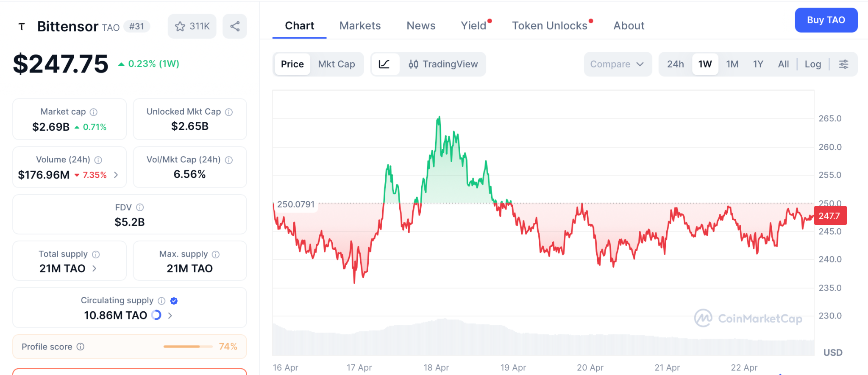
Task: Click the Circulating supply verified badge
Action: click(174, 301)
